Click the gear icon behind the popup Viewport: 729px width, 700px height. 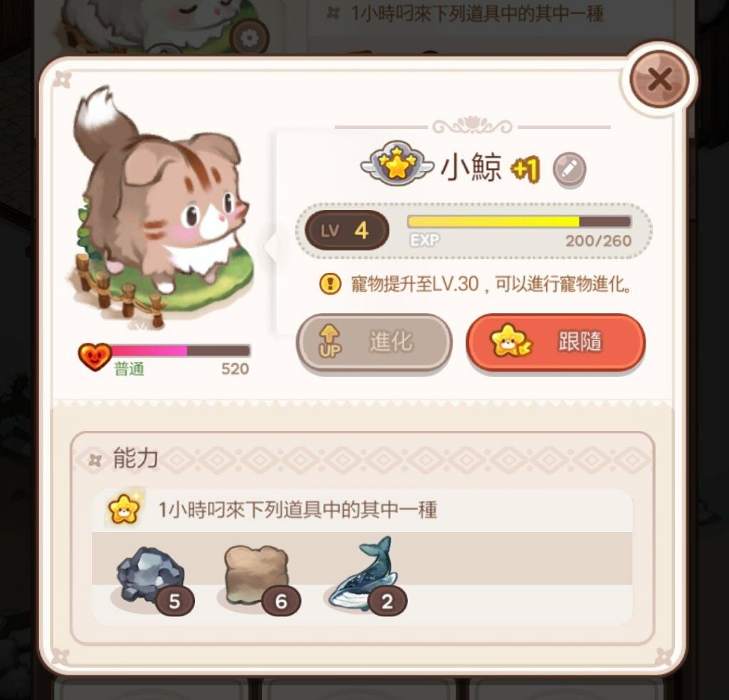click(x=250, y=38)
